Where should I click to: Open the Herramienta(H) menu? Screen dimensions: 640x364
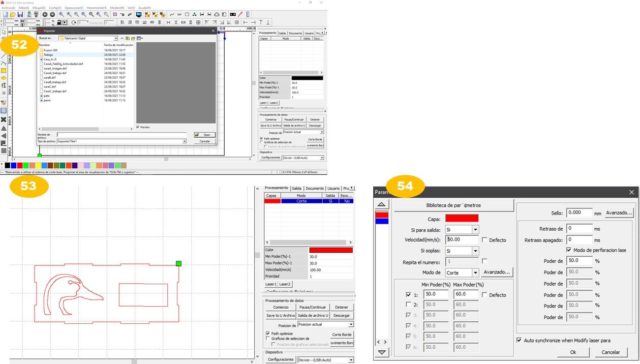[x=97, y=8]
